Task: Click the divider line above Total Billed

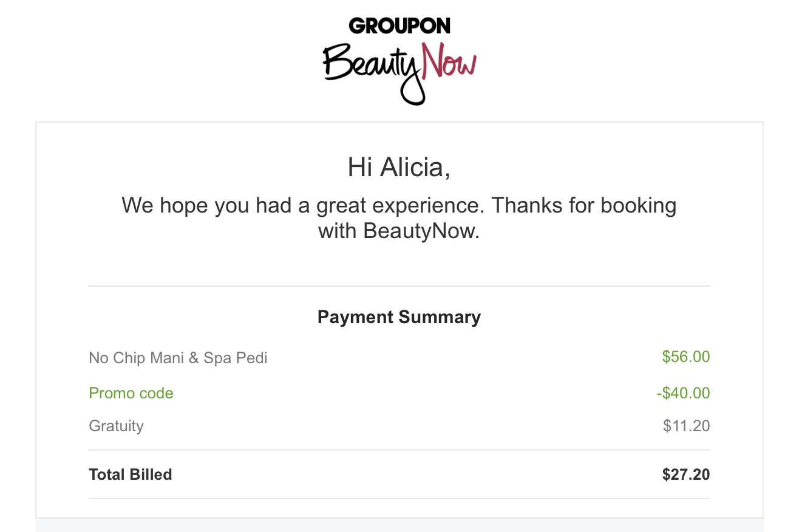Action: coord(399,450)
